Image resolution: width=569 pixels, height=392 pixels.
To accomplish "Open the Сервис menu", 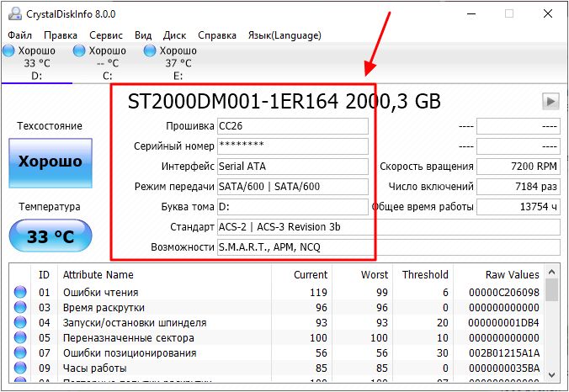I will [x=106, y=35].
